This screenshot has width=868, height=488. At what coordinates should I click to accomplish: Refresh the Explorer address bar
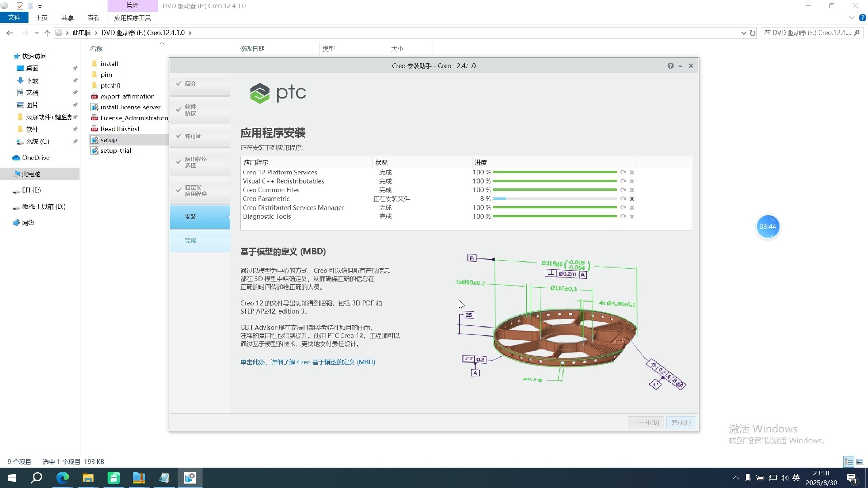click(752, 33)
